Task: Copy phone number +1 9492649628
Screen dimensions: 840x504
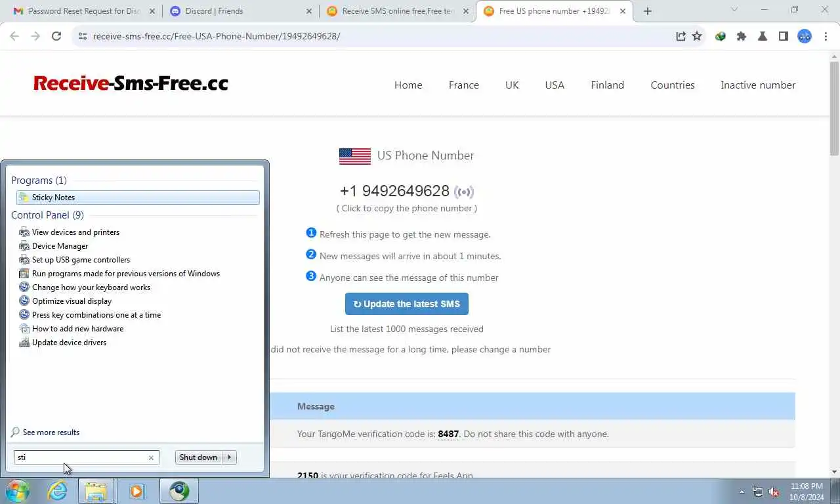Action: [x=394, y=191]
